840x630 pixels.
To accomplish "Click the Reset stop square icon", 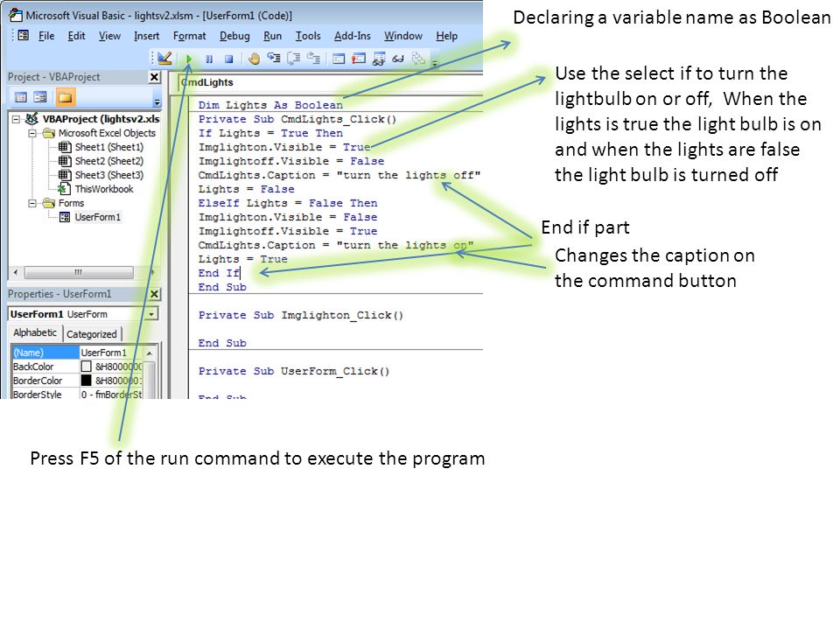I will (x=228, y=59).
